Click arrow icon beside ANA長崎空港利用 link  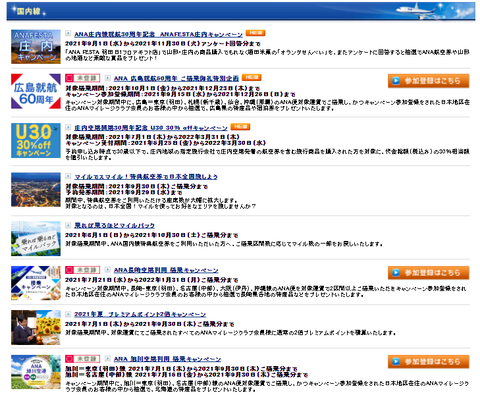108,270
